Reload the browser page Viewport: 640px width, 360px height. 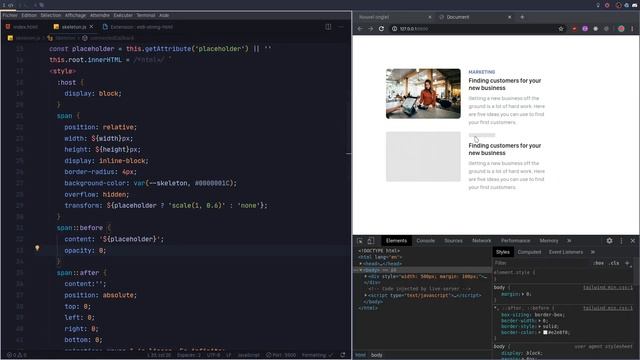click(x=381, y=29)
